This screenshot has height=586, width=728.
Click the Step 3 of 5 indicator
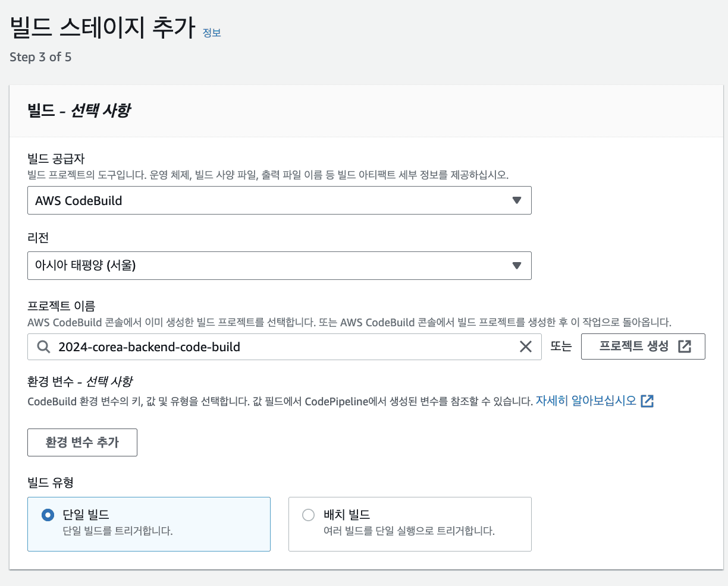pos(40,57)
